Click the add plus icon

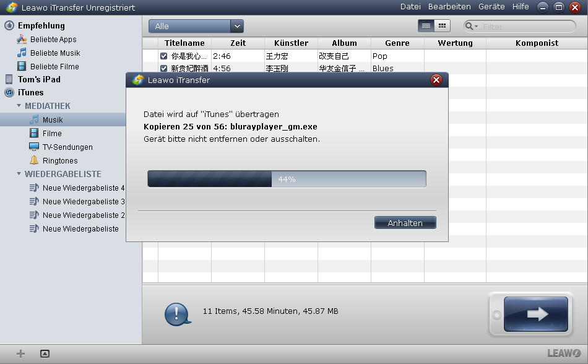click(x=20, y=353)
